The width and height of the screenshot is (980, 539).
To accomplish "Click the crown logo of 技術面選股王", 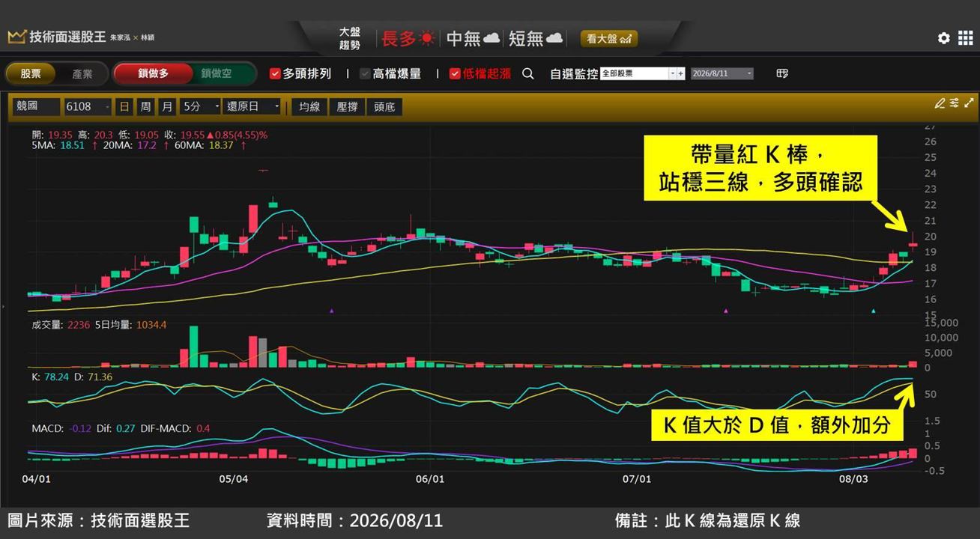I will (17, 37).
